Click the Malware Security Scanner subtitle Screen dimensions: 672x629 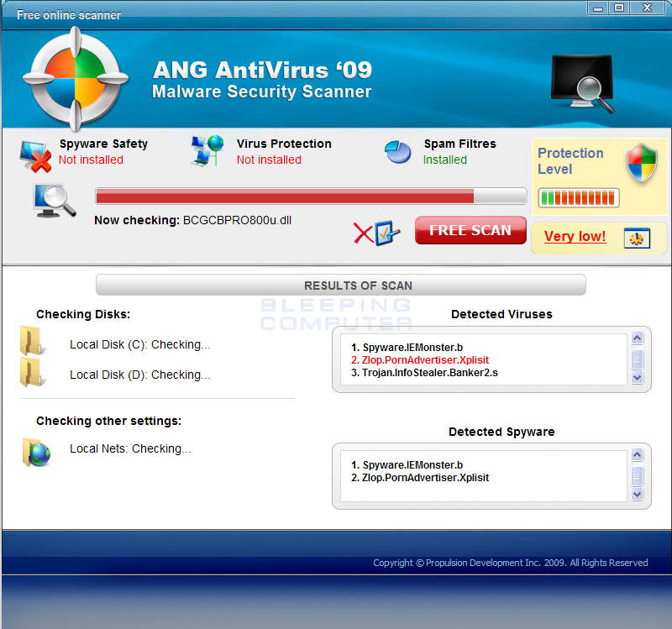tap(262, 92)
